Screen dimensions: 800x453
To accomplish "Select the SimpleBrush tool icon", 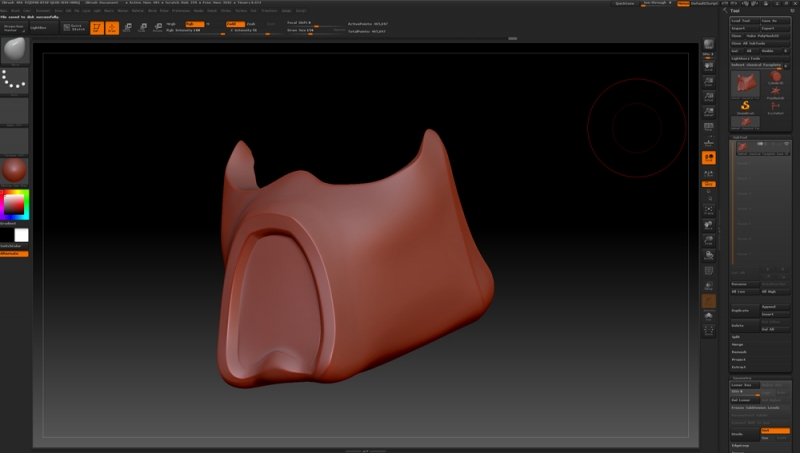I will point(746,105).
